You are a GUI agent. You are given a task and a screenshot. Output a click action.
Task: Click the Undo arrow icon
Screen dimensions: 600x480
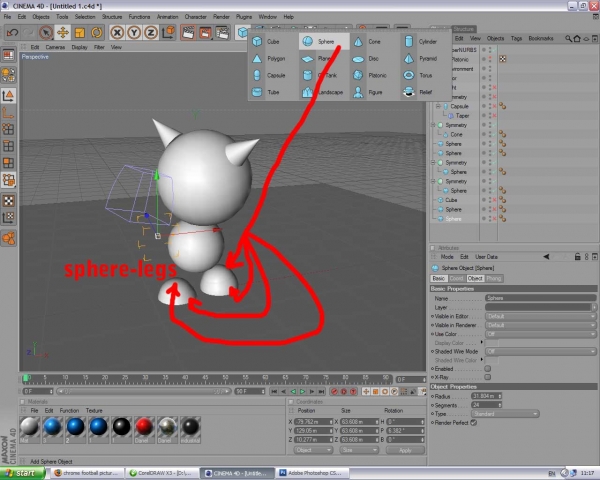(x=12, y=33)
